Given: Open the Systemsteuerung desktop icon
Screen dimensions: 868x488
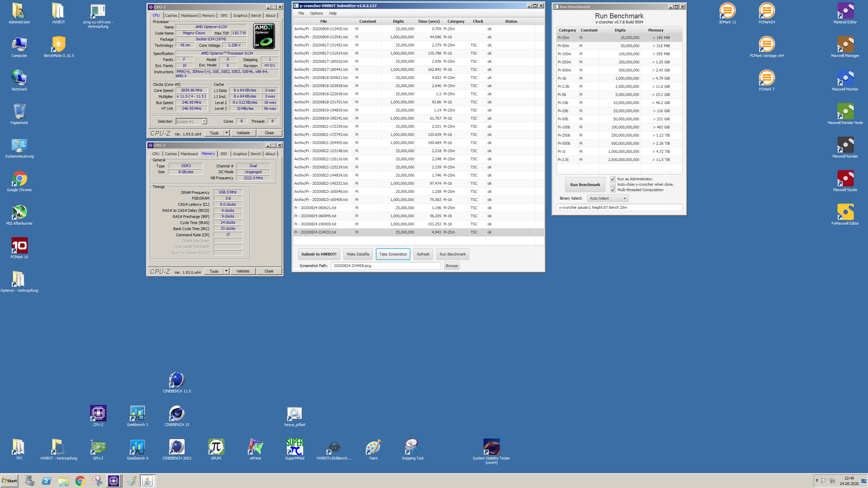Looking at the screenshot, I should pos(19,148).
